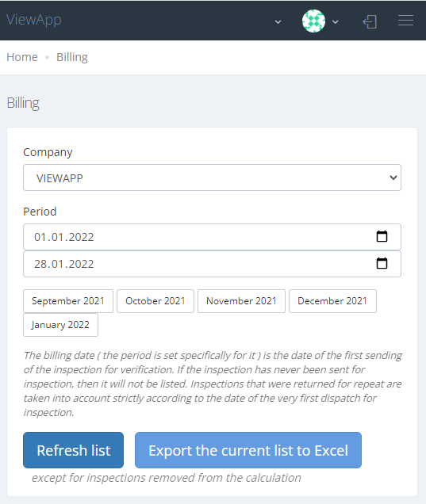
Task: Go to Home breadcrumb
Action: pyautogui.click(x=22, y=57)
